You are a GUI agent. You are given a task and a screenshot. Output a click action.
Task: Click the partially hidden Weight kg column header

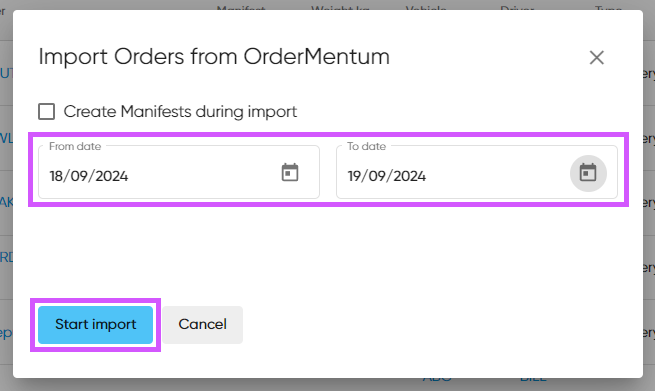click(x=340, y=8)
